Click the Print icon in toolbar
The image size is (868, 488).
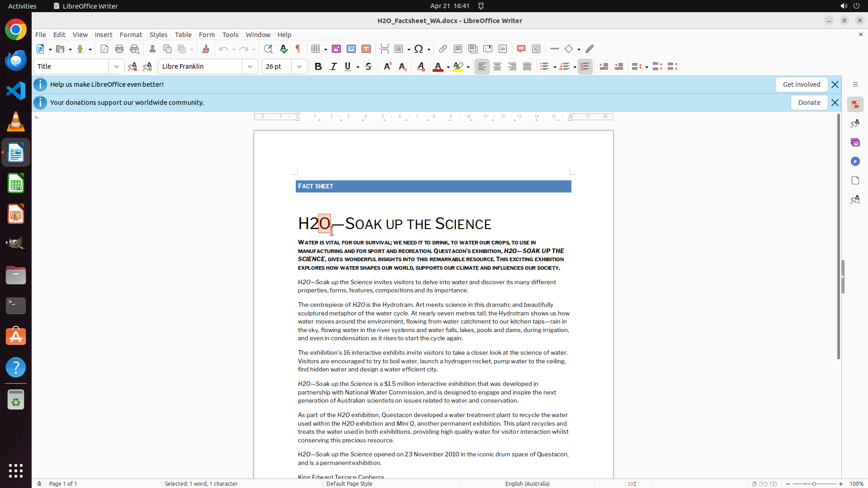[119, 49]
